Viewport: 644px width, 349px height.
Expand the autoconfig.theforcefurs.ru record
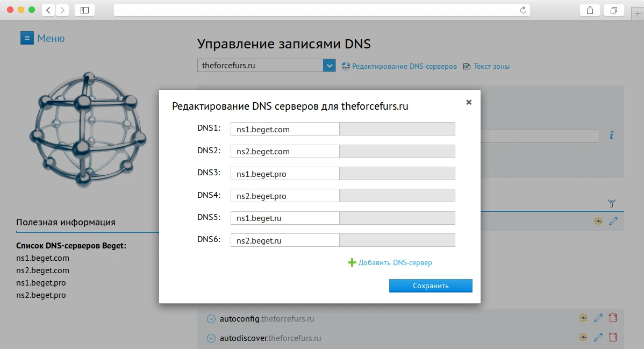(x=210, y=318)
